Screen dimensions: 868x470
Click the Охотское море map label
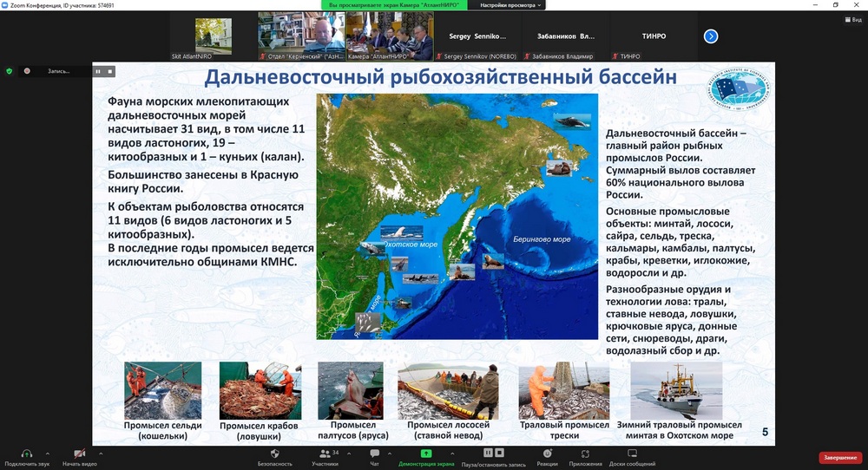tap(411, 245)
